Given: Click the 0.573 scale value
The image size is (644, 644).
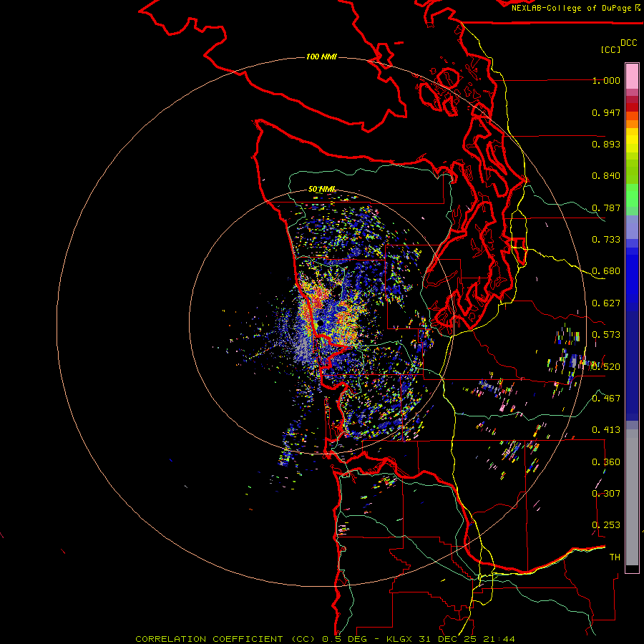Looking at the screenshot, I should 606,335.
